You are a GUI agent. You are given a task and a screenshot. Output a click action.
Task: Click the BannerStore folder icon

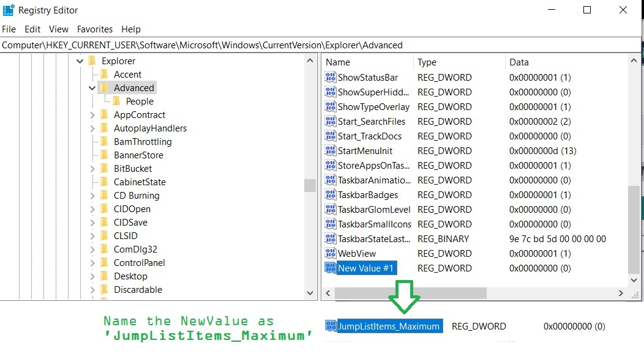(105, 155)
